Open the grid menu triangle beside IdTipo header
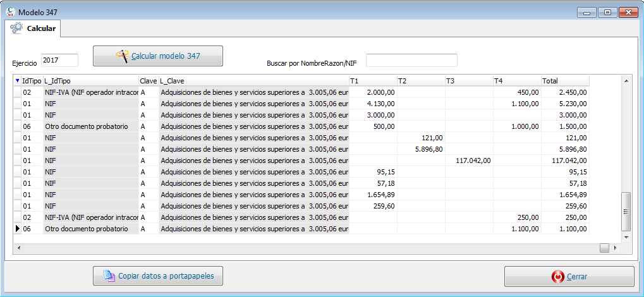The width and height of the screenshot is (644, 297). [x=17, y=81]
